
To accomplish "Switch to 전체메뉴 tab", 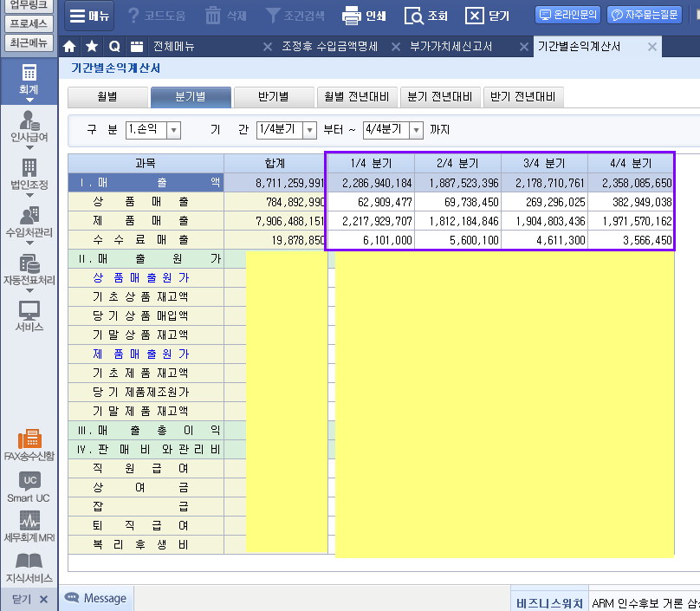I will [174, 47].
